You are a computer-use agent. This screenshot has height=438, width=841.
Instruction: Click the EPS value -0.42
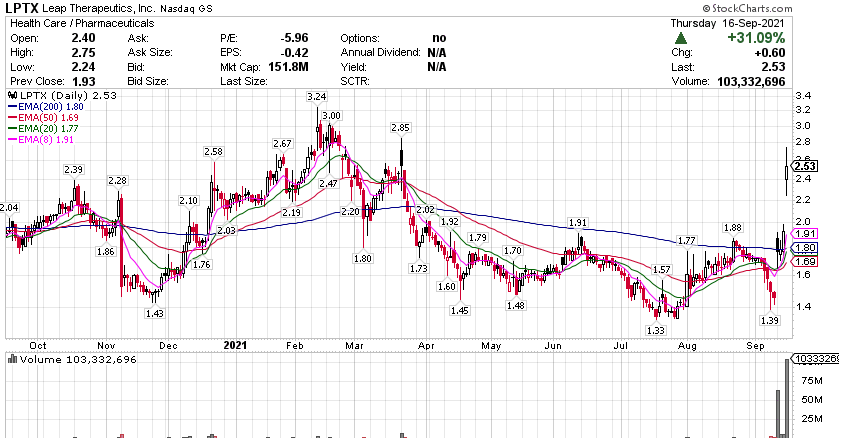pyautogui.click(x=294, y=53)
